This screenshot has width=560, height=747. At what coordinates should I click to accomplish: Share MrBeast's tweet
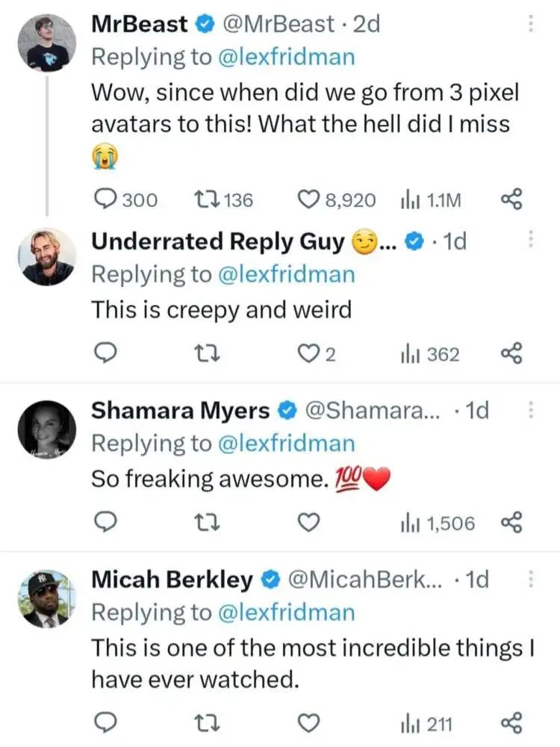pyautogui.click(x=511, y=199)
